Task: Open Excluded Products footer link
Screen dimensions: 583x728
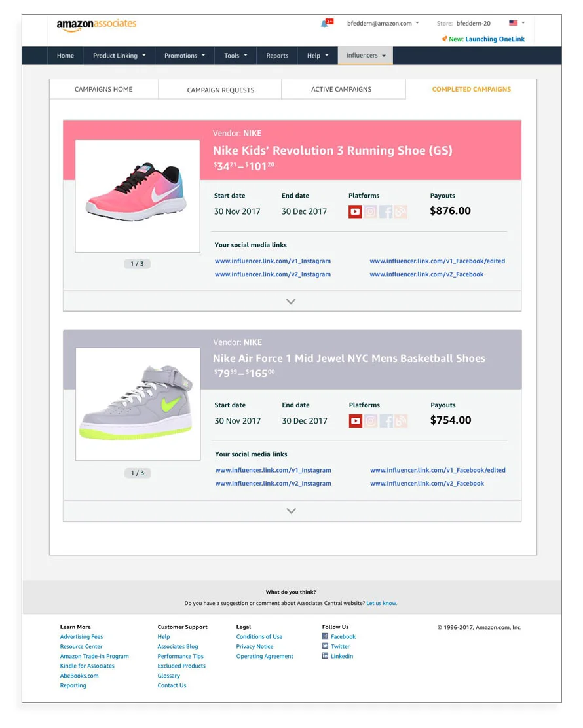Action: [181, 666]
